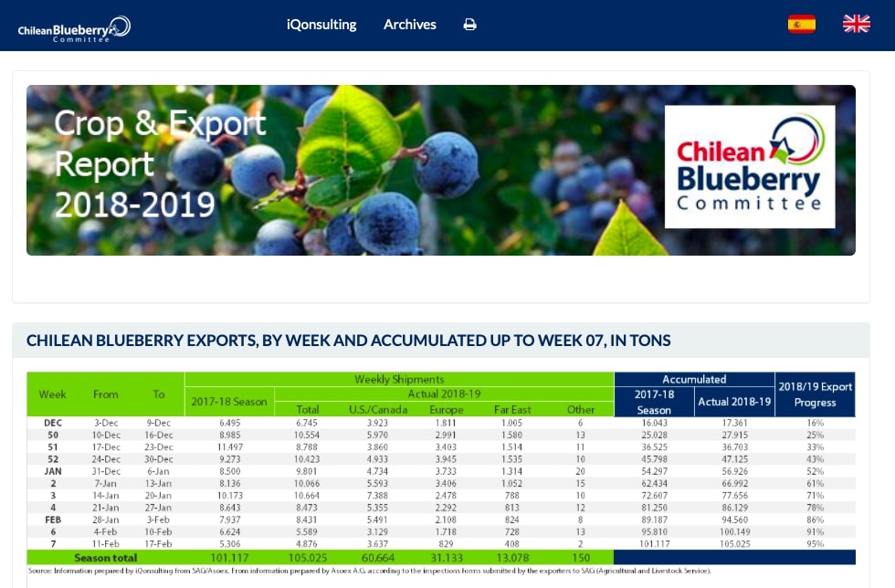Screen dimensions: 895x588
Task: Select the 11.497 value in week 51
Action: tap(229, 447)
